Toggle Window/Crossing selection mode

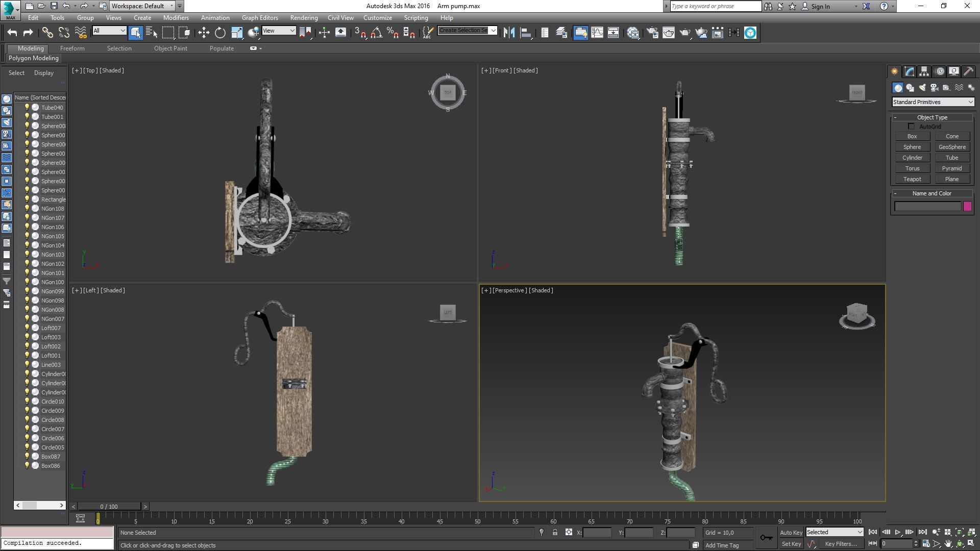(184, 33)
